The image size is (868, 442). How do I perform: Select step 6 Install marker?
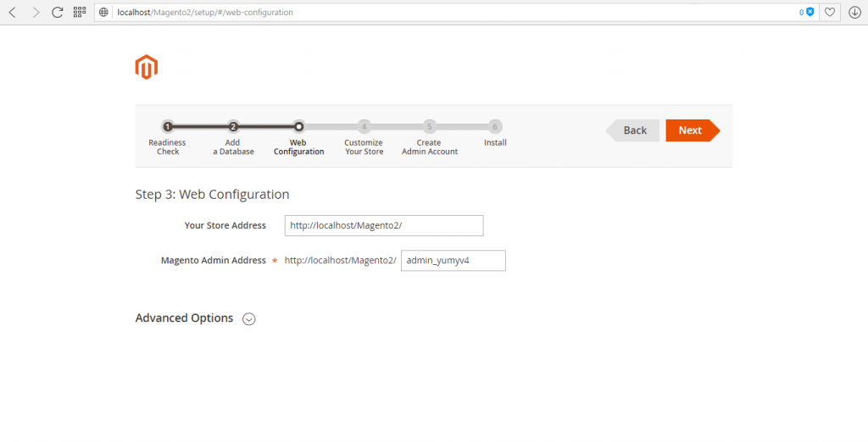495,127
